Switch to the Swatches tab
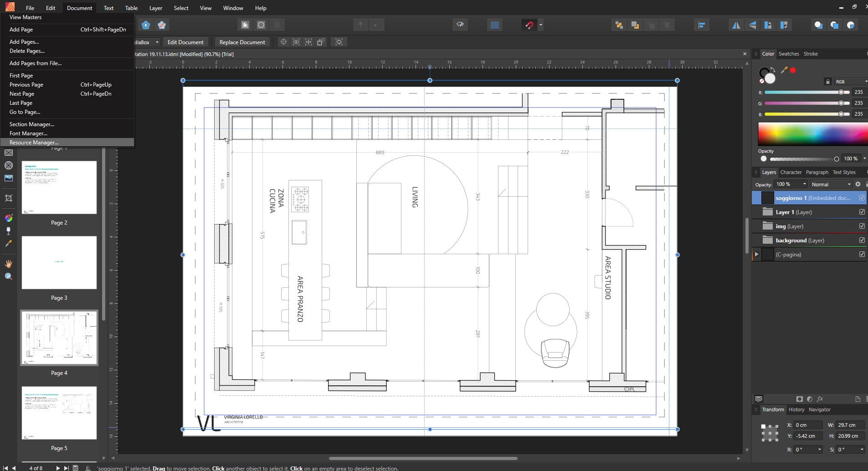The width and height of the screenshot is (868, 471). 788,54
